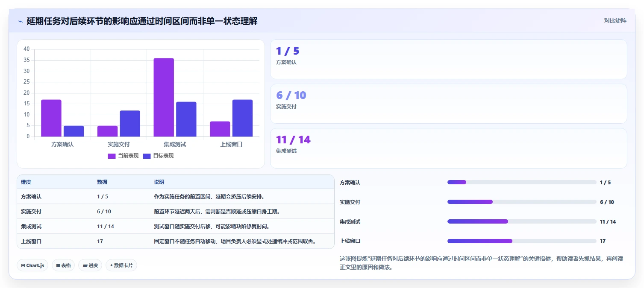This screenshot has width=644, height=288.
Task: Click the 数据 table column header
Action: point(102,182)
